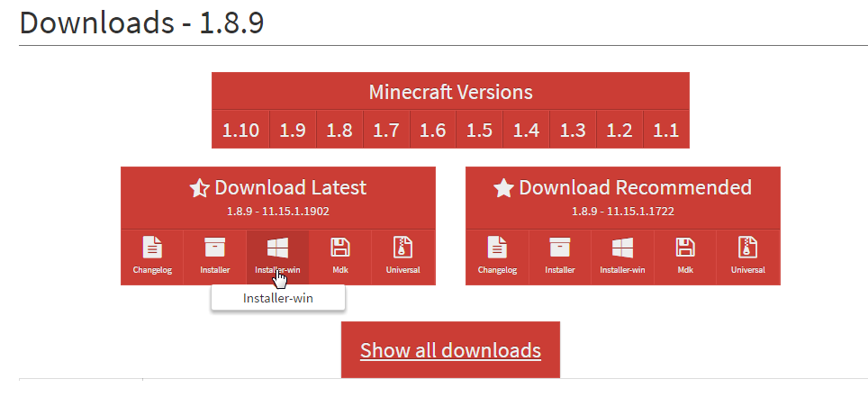Click the Installer-win tooltip label

(278, 298)
